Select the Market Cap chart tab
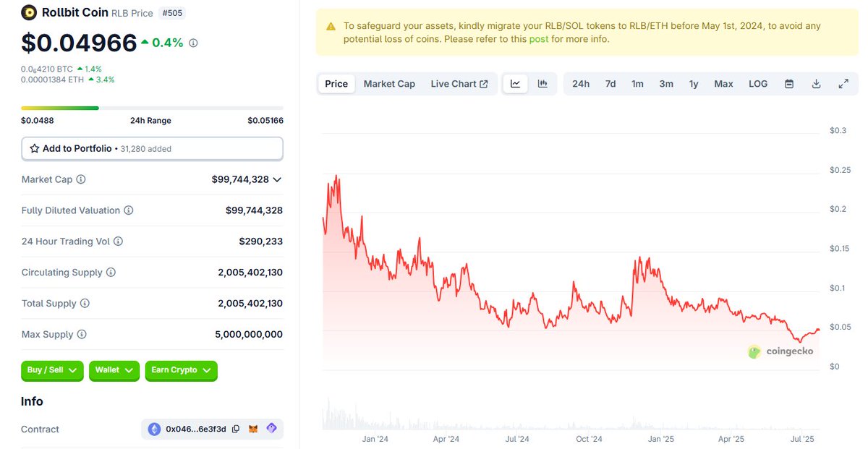This screenshot has height=449, width=868. click(389, 84)
